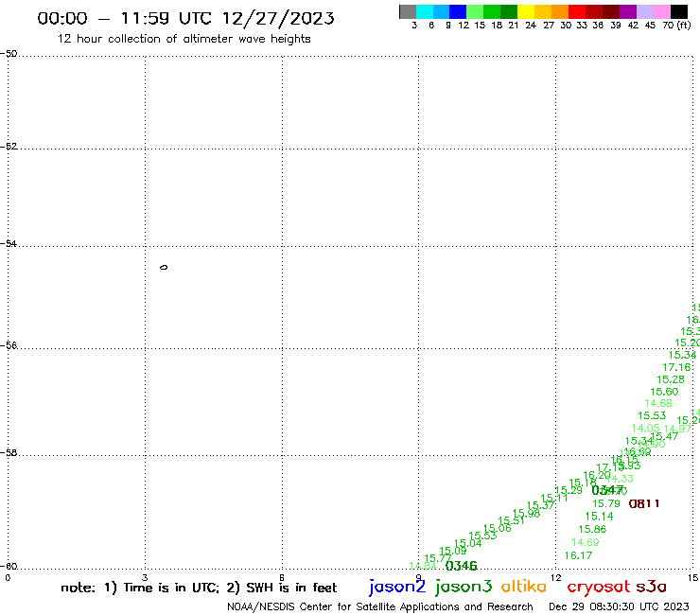
Task: Click the wave height value 15.98
Action: coord(526,514)
